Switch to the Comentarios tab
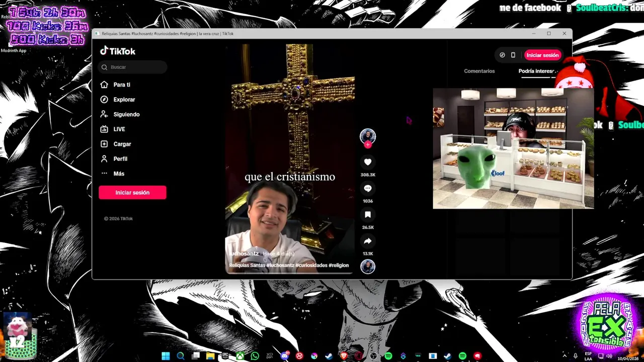The height and width of the screenshot is (362, 644). [479, 71]
